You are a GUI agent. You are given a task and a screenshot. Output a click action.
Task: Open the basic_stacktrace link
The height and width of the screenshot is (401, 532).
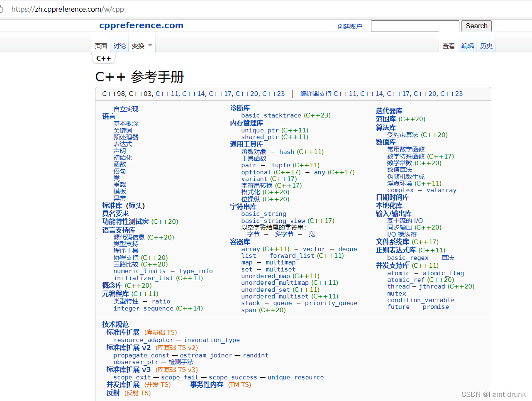click(271, 115)
